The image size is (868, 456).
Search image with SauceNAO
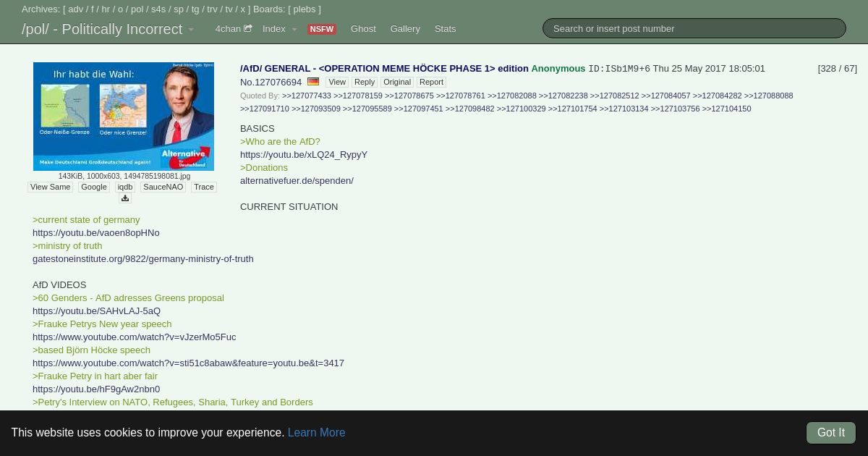163,187
